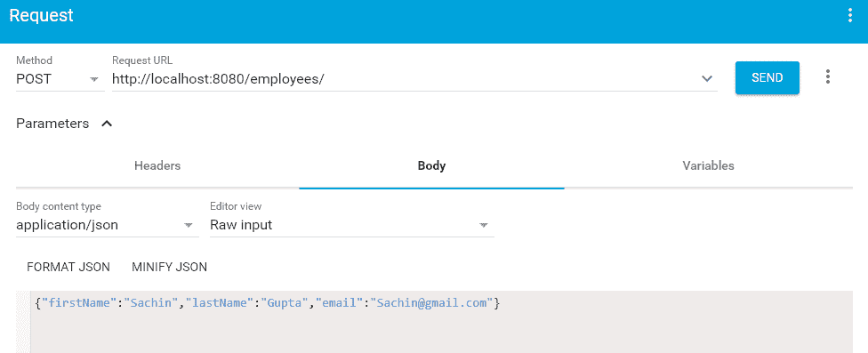The width and height of the screenshot is (868, 353).
Task: Click the FORMAT JSON button
Action: coord(68,268)
